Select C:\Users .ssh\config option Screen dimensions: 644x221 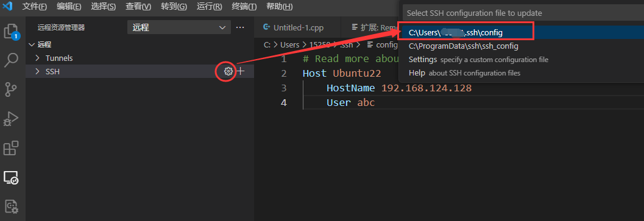(x=522, y=32)
